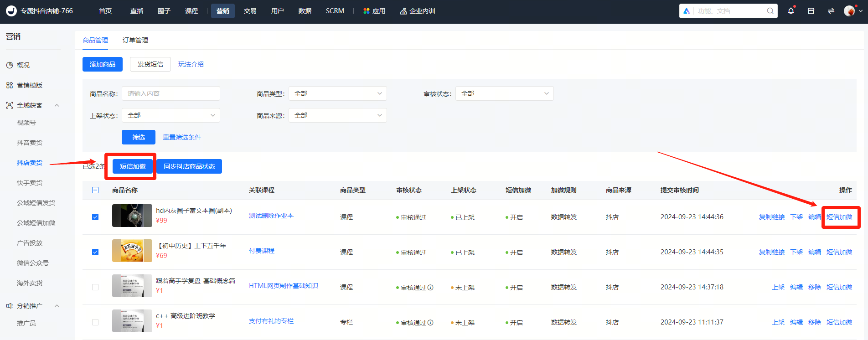Click 上架 in 跟着高手学复盘 row
Screen dimensions: 868x340
coord(778,287)
